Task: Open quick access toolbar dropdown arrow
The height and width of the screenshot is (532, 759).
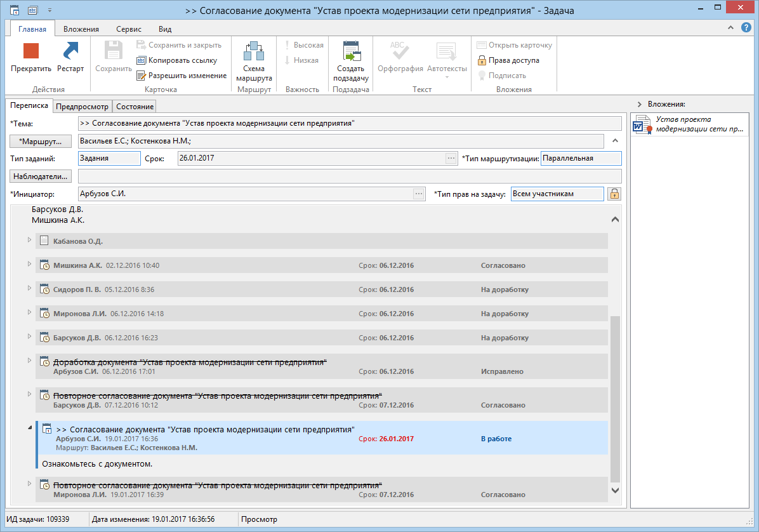Action: [x=50, y=10]
